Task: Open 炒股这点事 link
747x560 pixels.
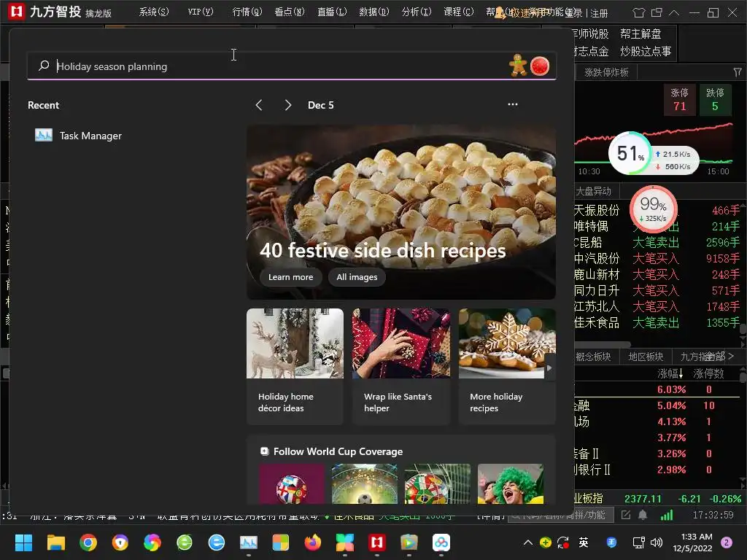Action: coord(646,51)
